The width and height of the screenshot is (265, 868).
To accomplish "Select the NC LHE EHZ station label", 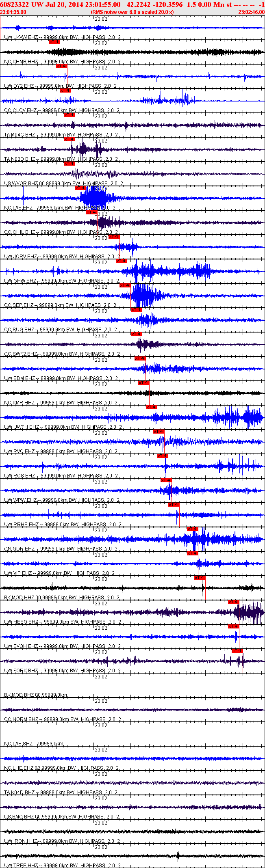I will click(x=62, y=768).
